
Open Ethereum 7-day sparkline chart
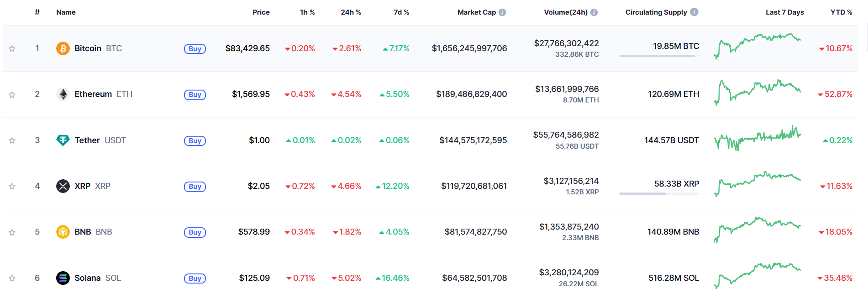(x=757, y=92)
